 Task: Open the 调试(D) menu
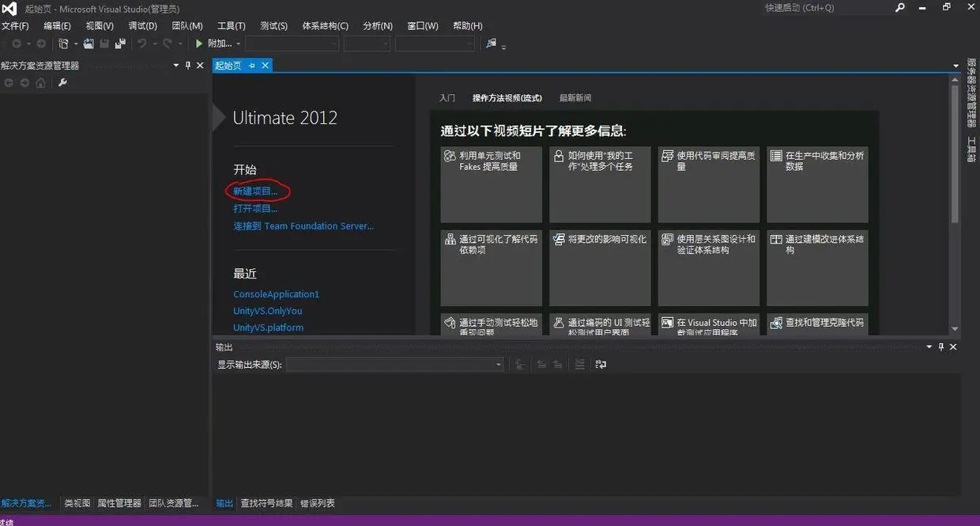[143, 26]
